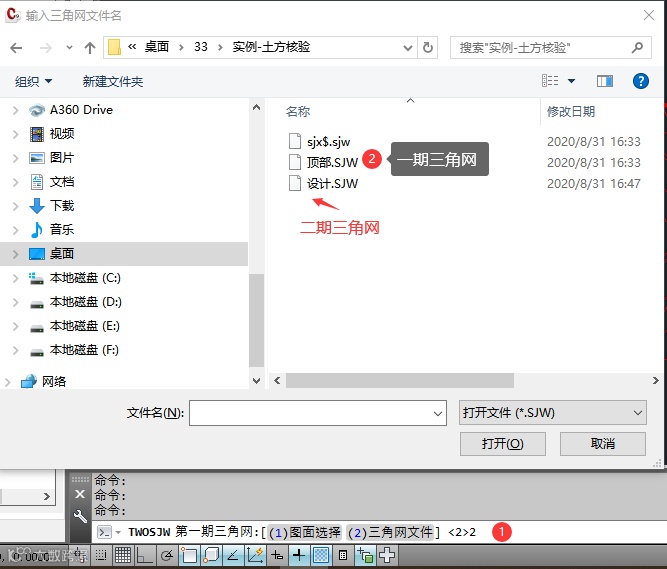The image size is (667, 569).
Task: Select file 设计.SJW
Action: point(332,184)
